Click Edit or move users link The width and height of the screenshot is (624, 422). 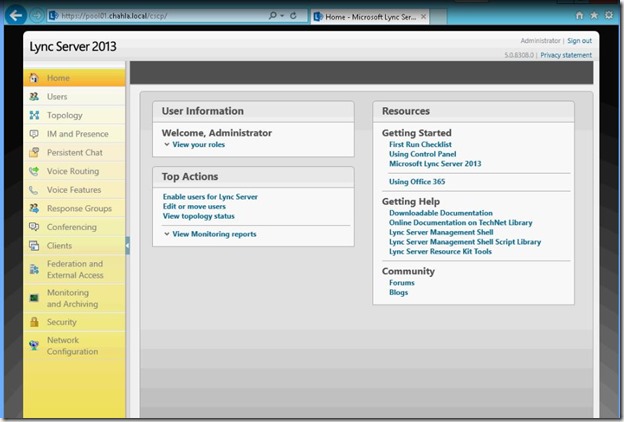coord(194,206)
